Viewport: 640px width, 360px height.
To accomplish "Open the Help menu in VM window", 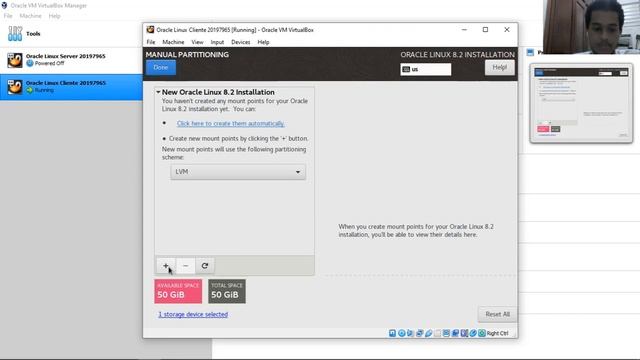I will click(x=263, y=42).
